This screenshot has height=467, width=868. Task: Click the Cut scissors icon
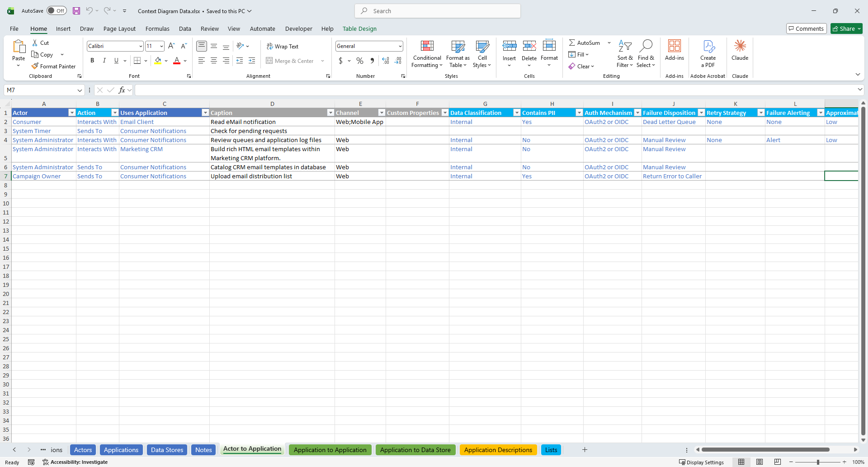click(x=35, y=43)
